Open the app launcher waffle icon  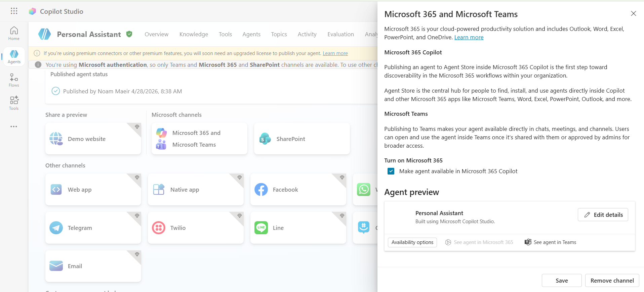(14, 11)
